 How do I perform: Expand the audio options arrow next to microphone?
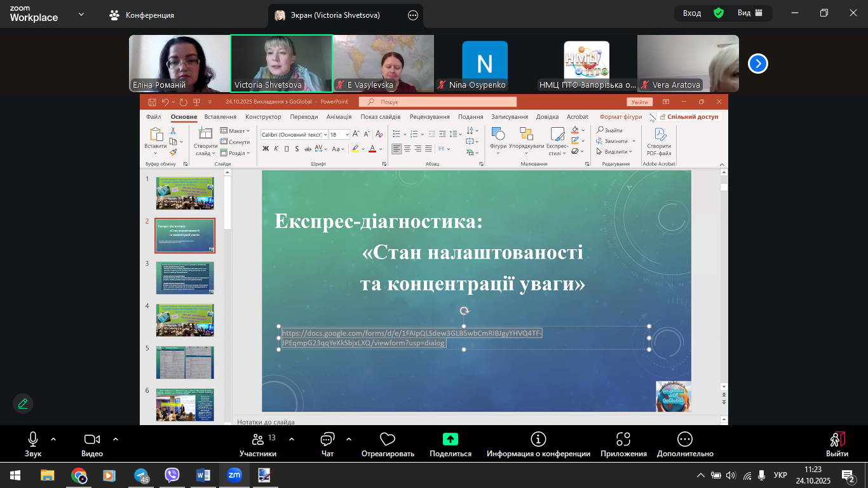(x=53, y=439)
